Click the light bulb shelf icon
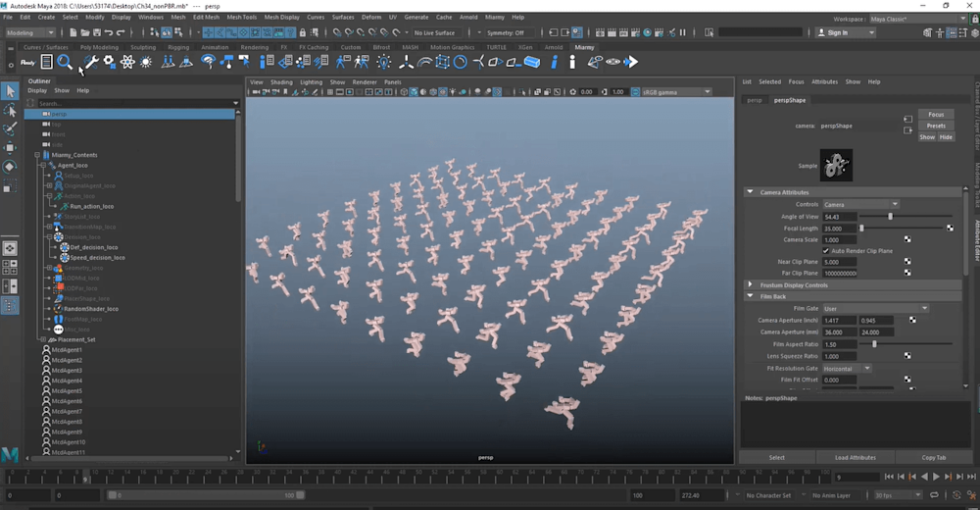The image size is (980, 510). click(384, 62)
